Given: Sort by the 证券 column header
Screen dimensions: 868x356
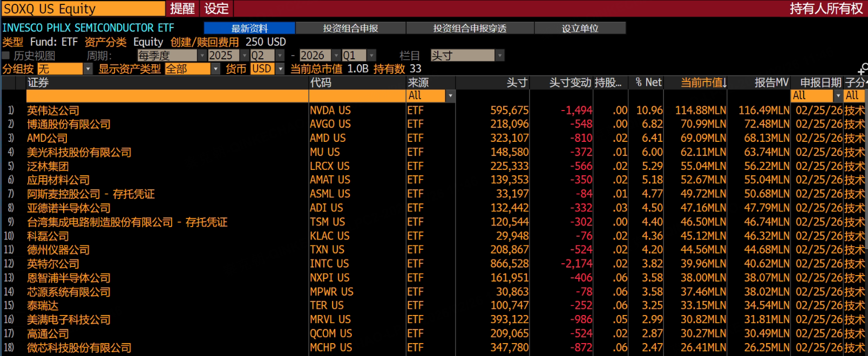Looking at the screenshot, I should point(167,83).
